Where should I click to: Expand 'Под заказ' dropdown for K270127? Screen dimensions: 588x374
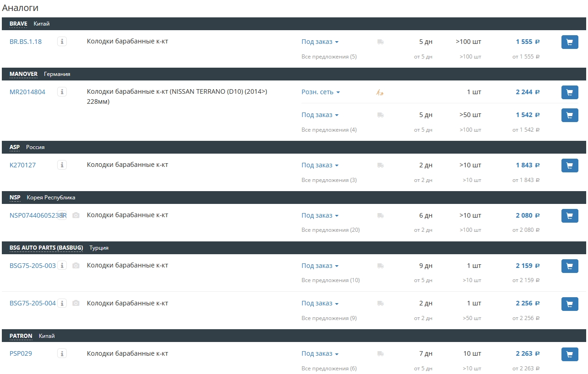coord(320,165)
